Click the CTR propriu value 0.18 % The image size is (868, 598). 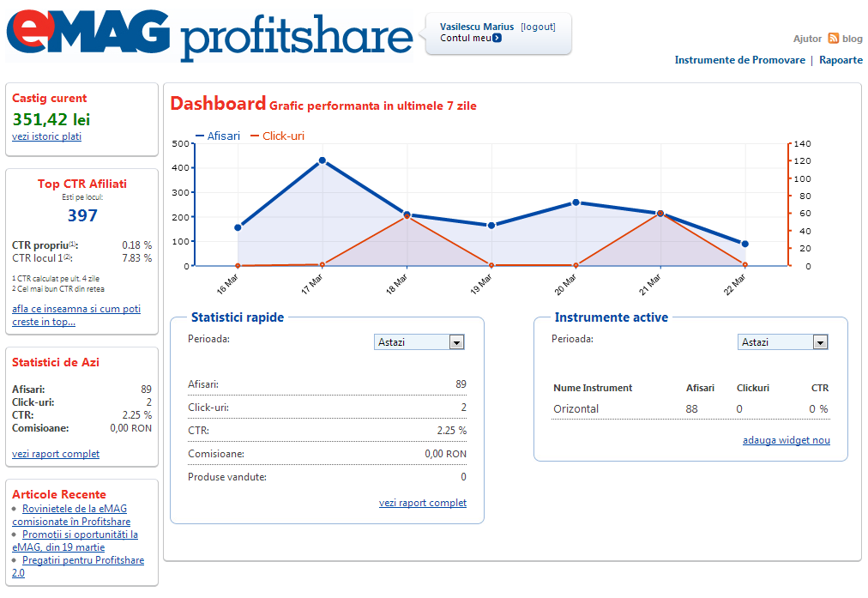(136, 245)
